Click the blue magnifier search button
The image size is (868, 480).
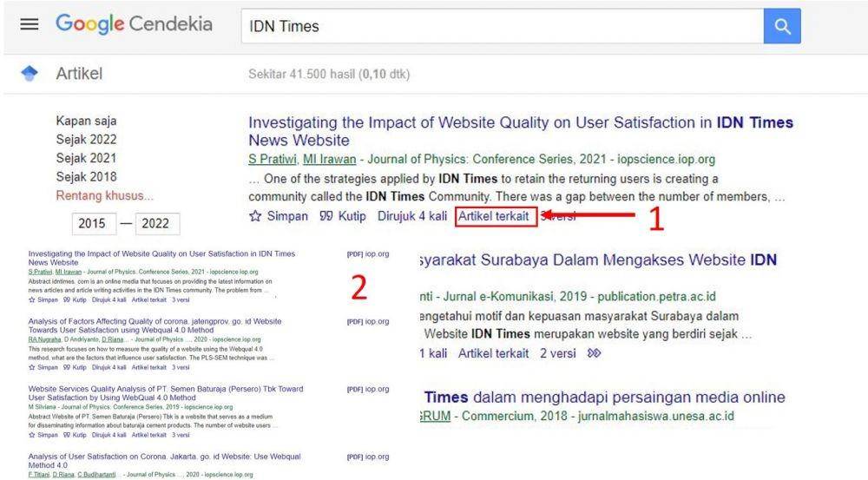(x=782, y=26)
